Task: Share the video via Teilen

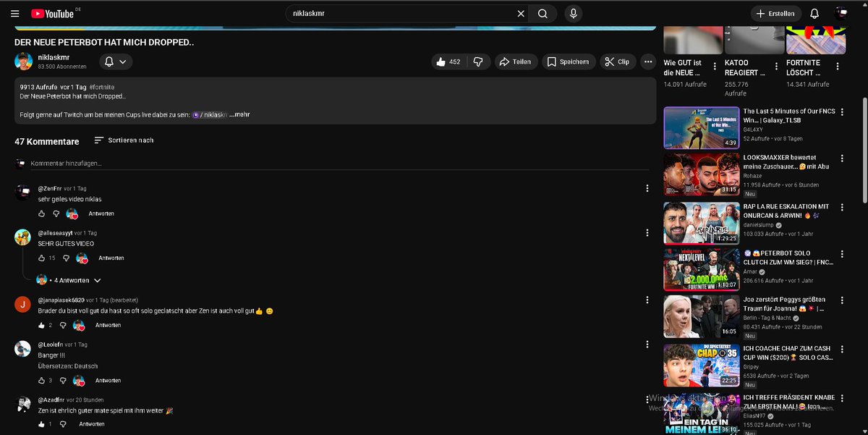Action: click(x=515, y=62)
